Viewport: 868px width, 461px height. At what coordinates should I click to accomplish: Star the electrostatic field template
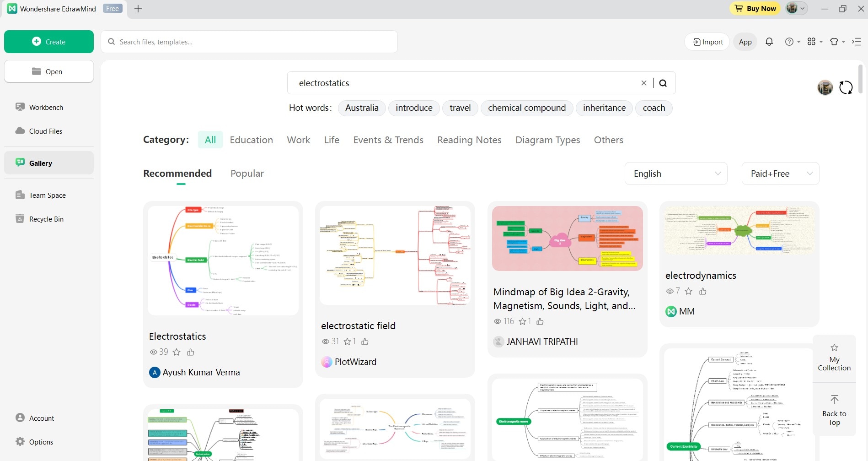point(348,342)
